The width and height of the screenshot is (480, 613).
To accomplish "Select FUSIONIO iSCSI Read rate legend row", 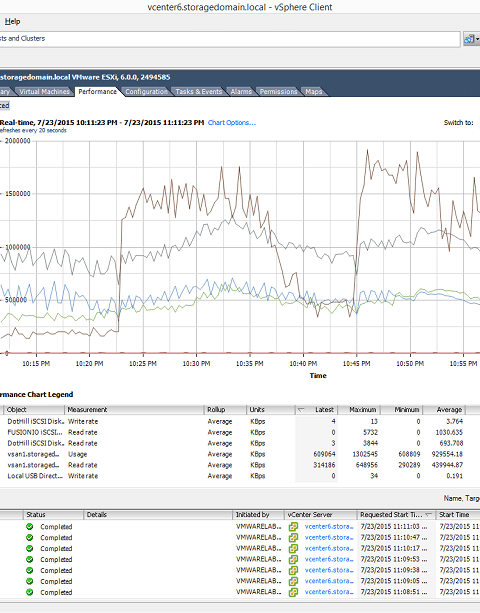I will click(x=235, y=432).
